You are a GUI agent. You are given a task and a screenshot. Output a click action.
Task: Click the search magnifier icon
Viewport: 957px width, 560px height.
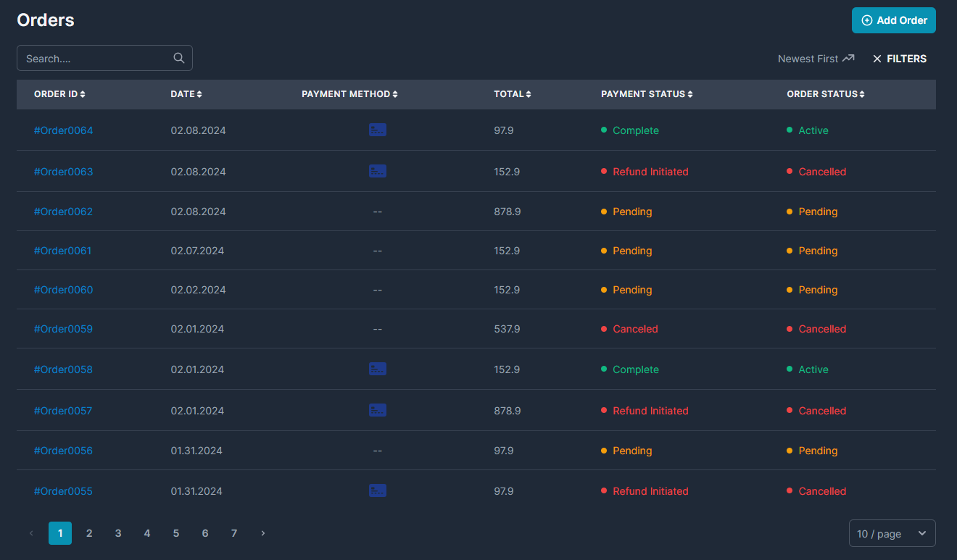point(179,59)
